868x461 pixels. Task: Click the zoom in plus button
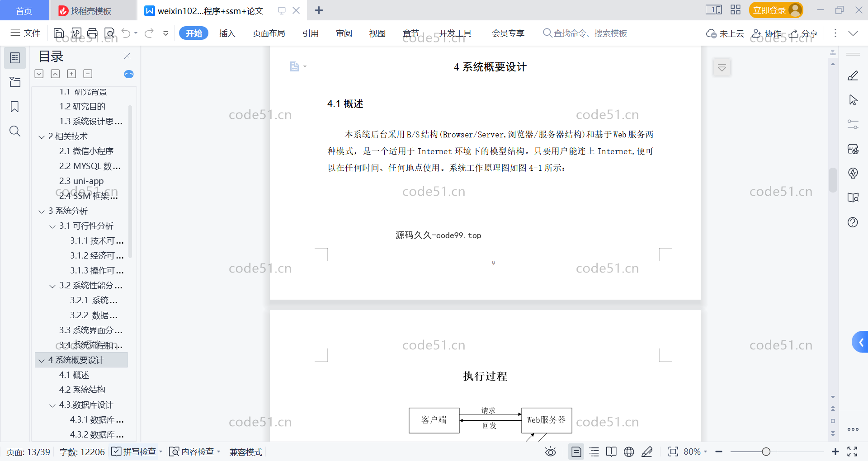[x=835, y=452]
